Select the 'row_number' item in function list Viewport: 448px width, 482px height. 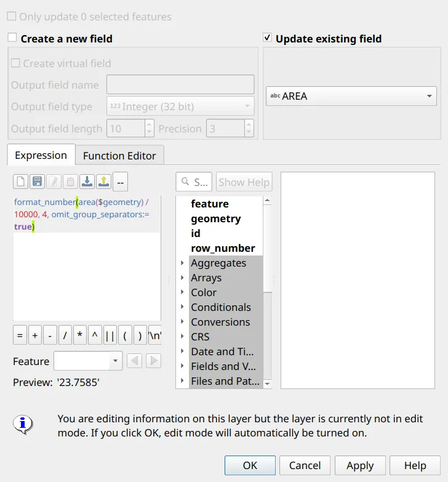[223, 248]
